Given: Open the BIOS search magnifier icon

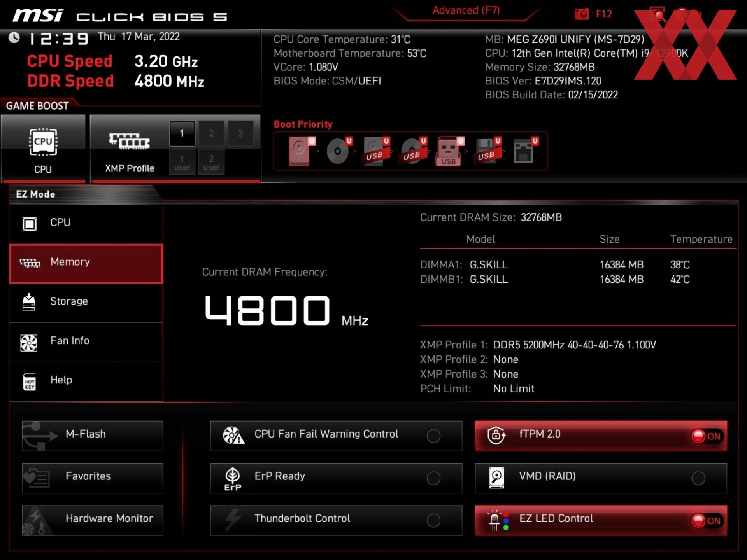Looking at the screenshot, I should [x=658, y=14].
